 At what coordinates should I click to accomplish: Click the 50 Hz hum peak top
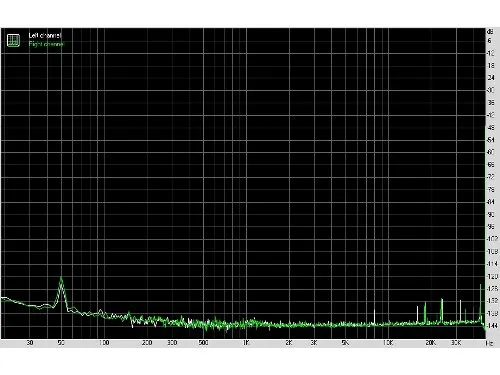point(61,277)
